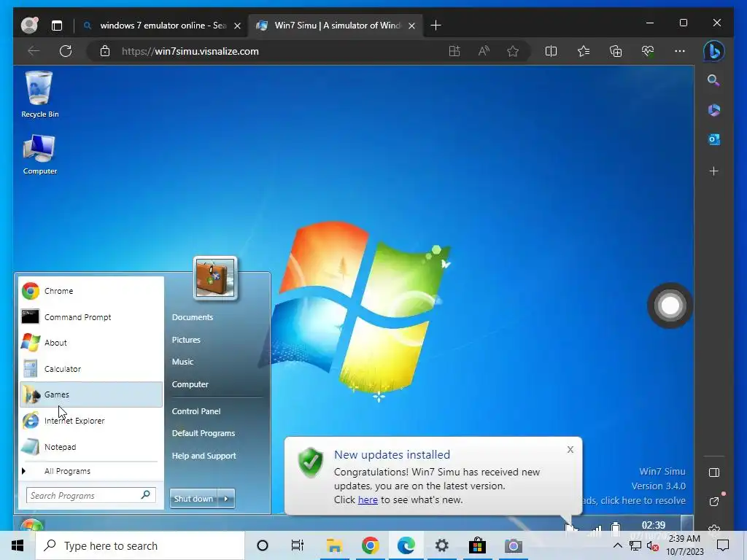Open the apps available icon in address bar
The image size is (747, 560).
click(x=454, y=51)
